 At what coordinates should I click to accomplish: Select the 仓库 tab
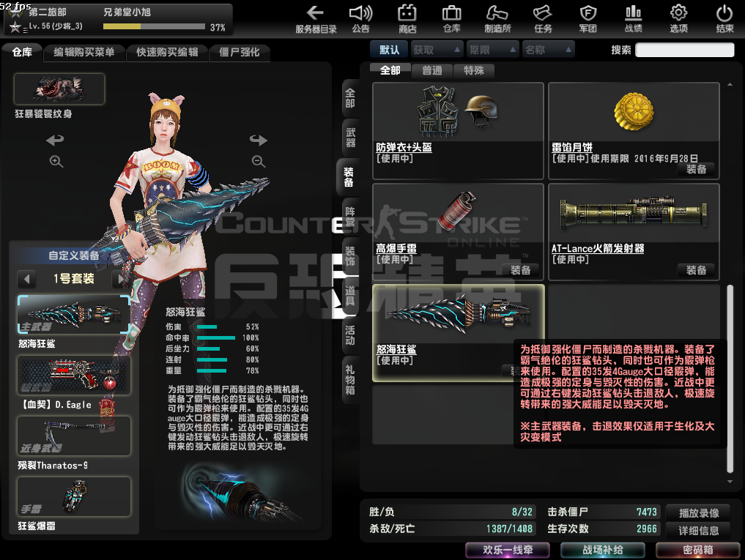tap(22, 52)
